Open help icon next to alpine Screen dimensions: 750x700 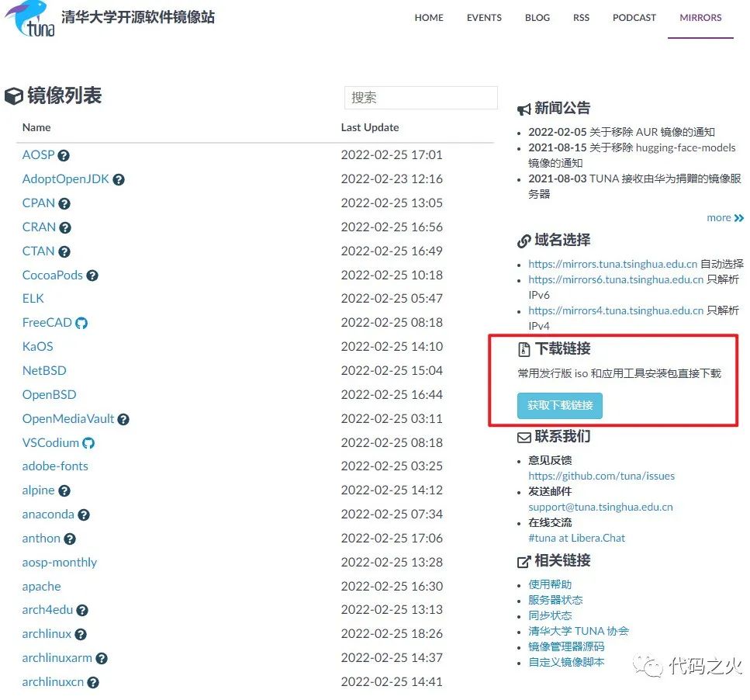(64, 491)
